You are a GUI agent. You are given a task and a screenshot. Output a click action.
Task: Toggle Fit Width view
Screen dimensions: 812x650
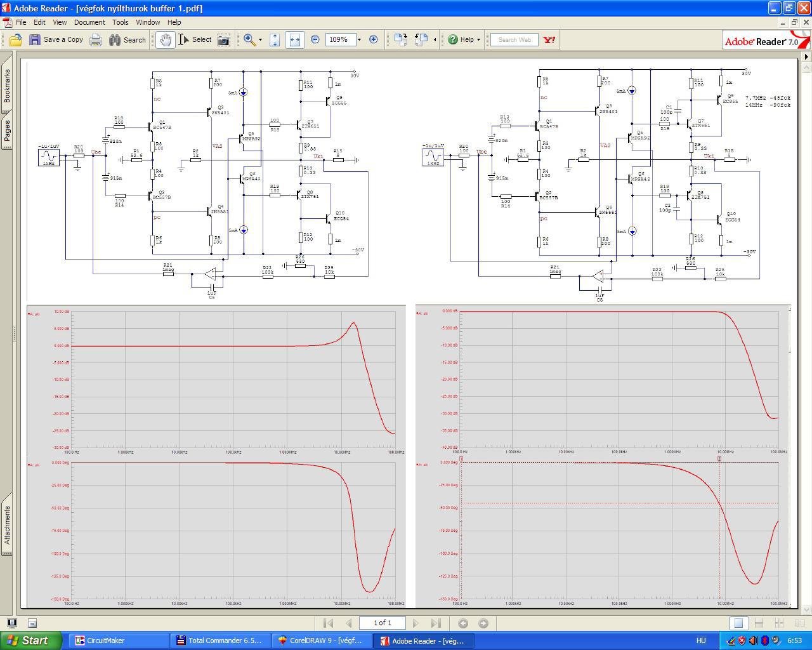(x=294, y=39)
